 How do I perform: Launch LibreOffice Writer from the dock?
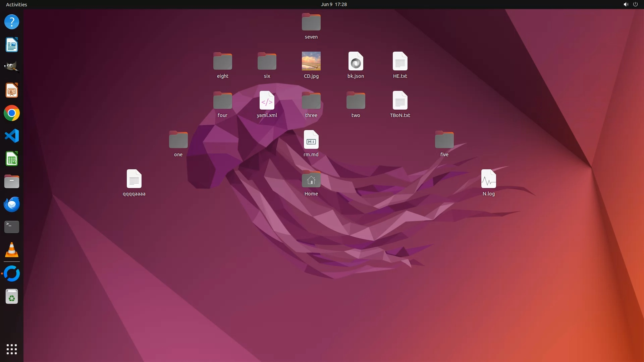pos(12,45)
